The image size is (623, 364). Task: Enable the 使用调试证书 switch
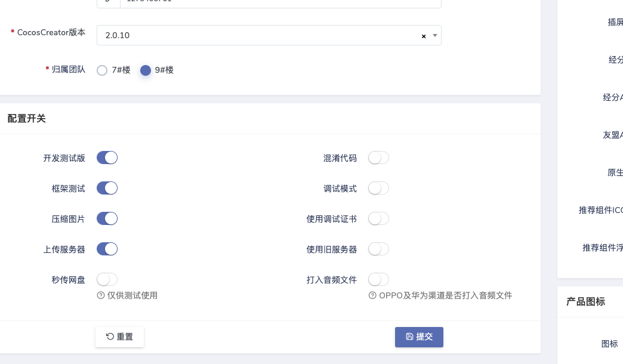378,218
